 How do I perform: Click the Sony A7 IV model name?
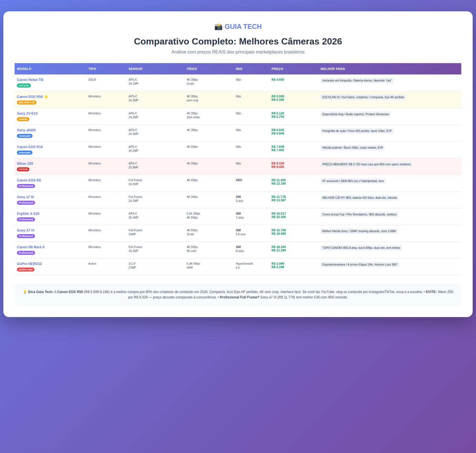tap(26, 230)
